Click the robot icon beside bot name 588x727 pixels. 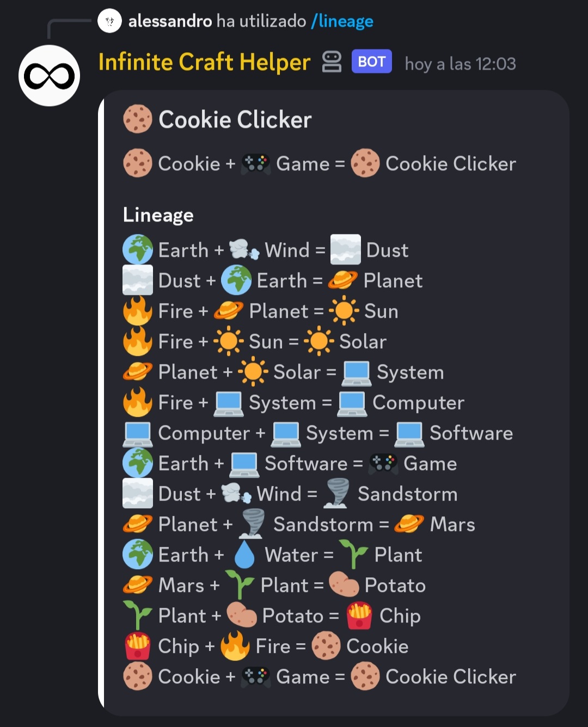click(x=332, y=62)
